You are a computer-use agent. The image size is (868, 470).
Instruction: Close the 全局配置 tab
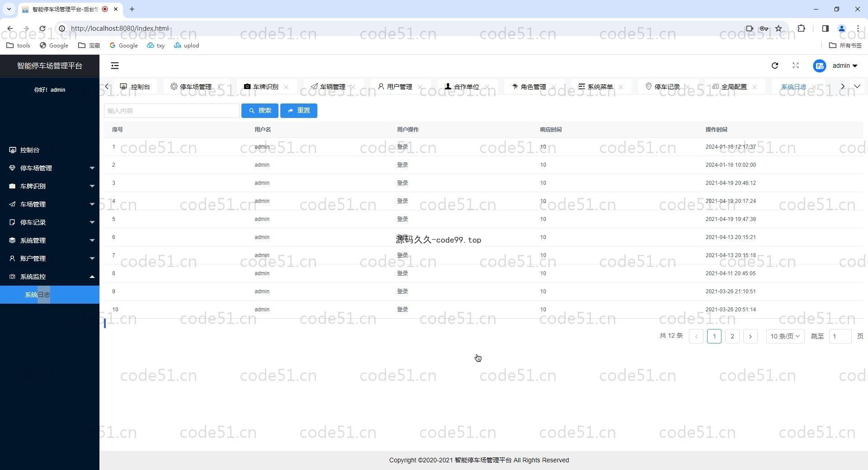(755, 87)
